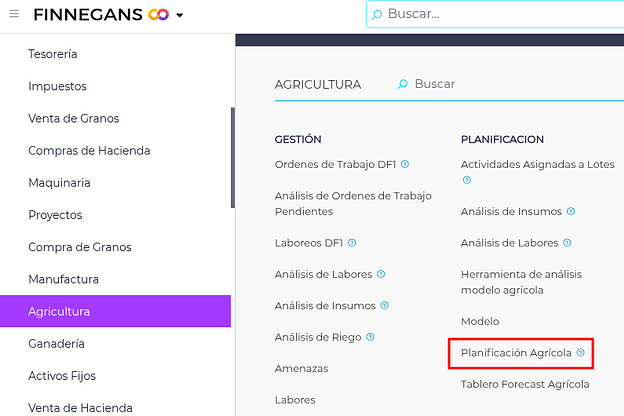Viewport: 624px width, 416px height.
Task: Open Tablero Forecast Agrícola link
Action: [x=525, y=384]
